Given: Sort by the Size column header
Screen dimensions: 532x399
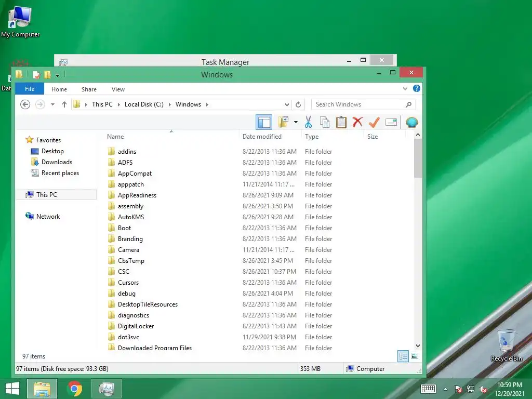Looking at the screenshot, I should pos(384,137).
